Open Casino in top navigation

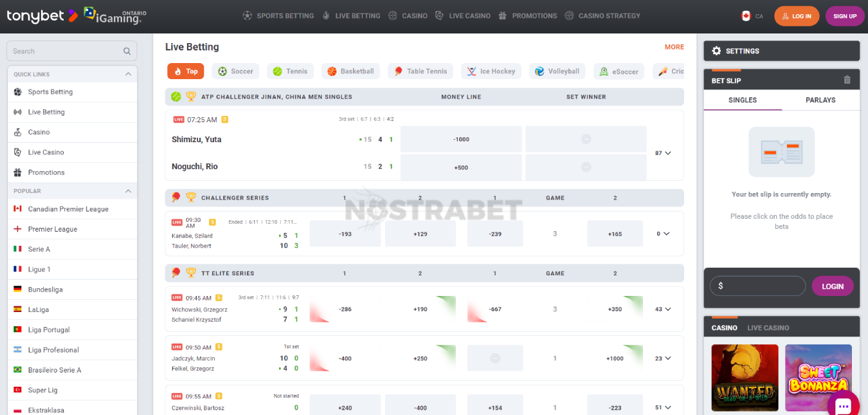point(408,15)
